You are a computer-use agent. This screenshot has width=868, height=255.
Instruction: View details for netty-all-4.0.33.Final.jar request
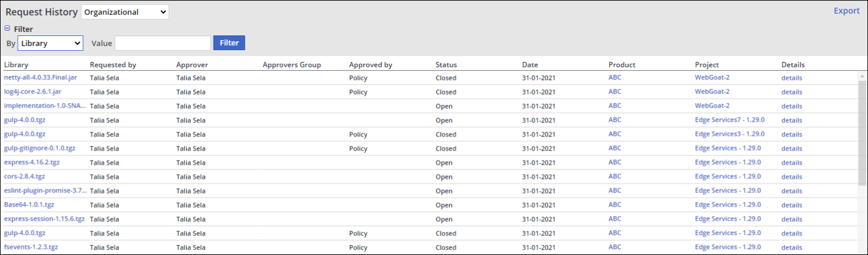click(791, 78)
